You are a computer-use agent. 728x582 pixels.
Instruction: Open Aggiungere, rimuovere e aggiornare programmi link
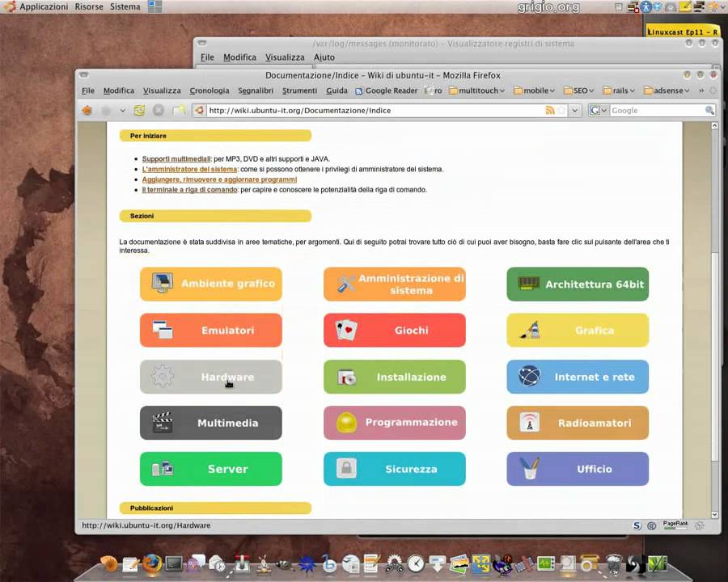[x=219, y=179]
